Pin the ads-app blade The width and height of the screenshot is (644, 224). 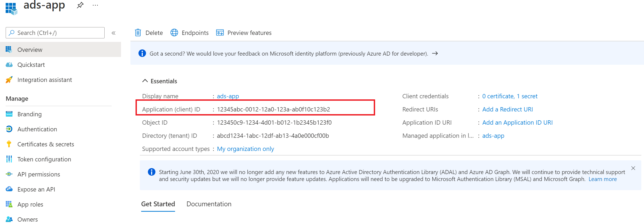click(x=80, y=5)
